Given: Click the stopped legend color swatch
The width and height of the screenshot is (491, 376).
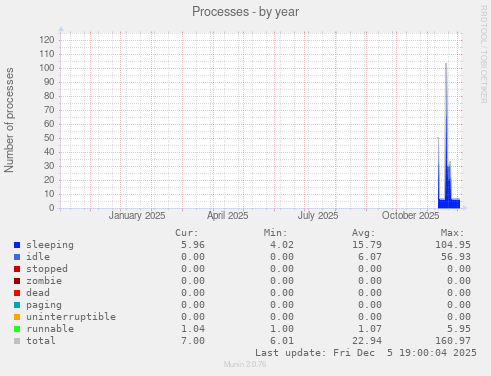Looking at the screenshot, I should coord(17,269).
